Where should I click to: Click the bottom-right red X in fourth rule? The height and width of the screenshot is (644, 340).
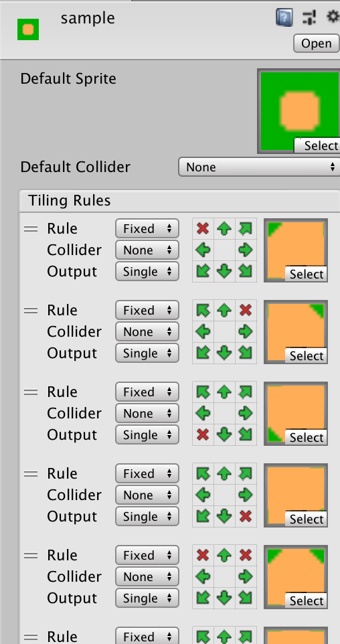point(246,516)
